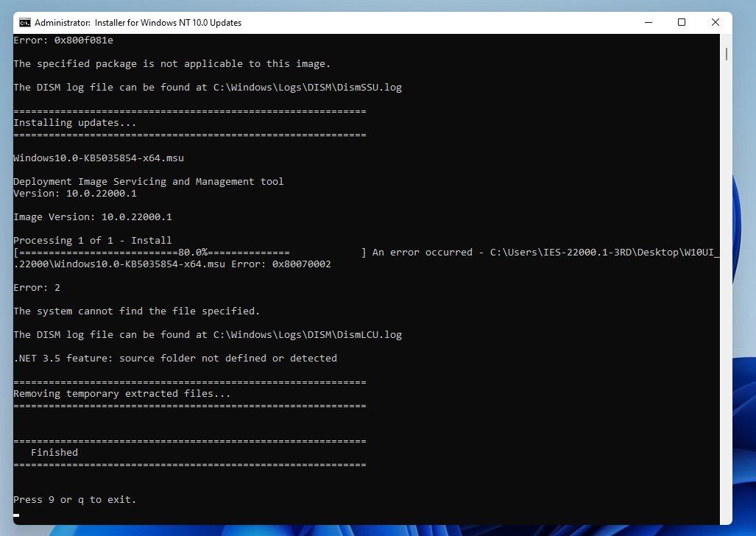This screenshot has width=756, height=536.
Task: Click the 'Windows10.0-KB5035854-x64.msu' line
Action: 99,158
